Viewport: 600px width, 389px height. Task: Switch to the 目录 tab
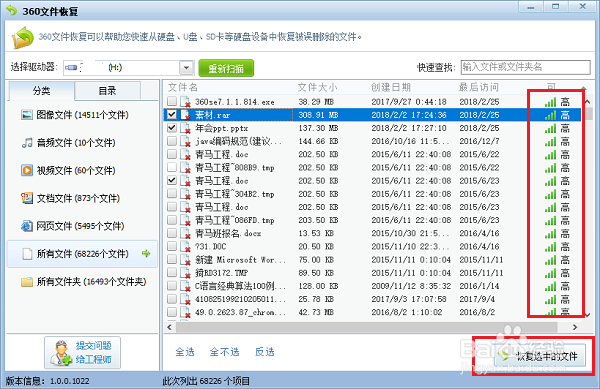[108, 91]
